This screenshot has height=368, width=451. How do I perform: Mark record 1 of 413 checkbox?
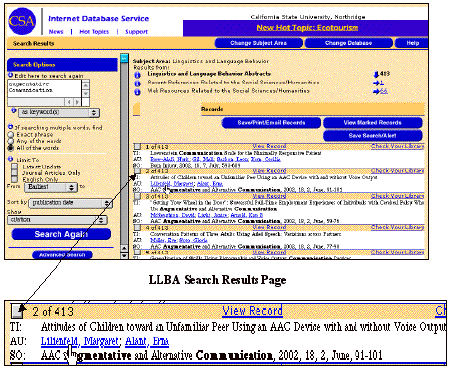pos(137,147)
